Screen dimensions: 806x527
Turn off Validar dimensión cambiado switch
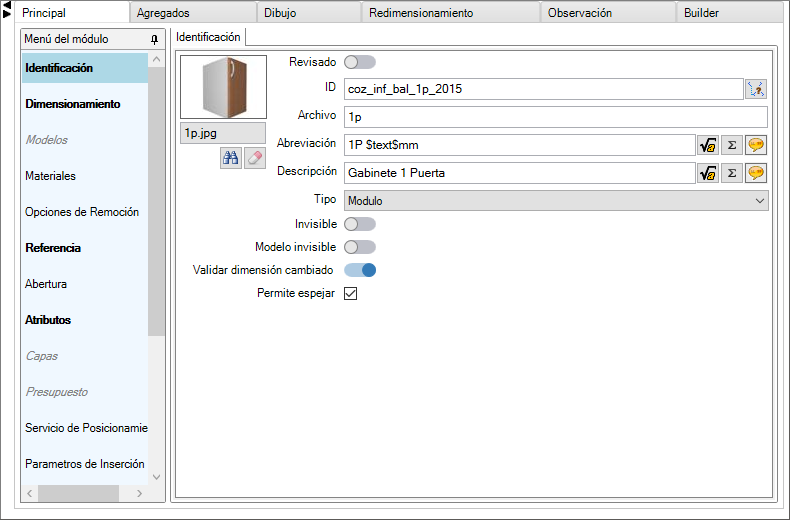(360, 270)
